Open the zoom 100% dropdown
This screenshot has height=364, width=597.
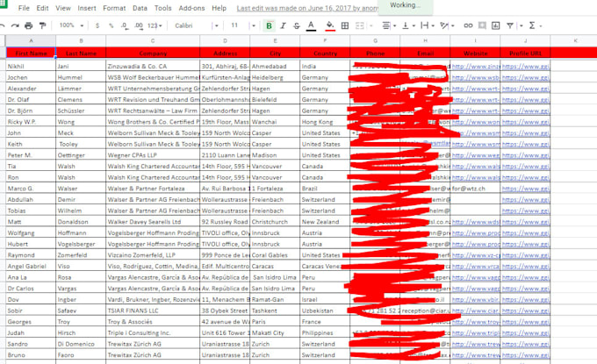[71, 25]
